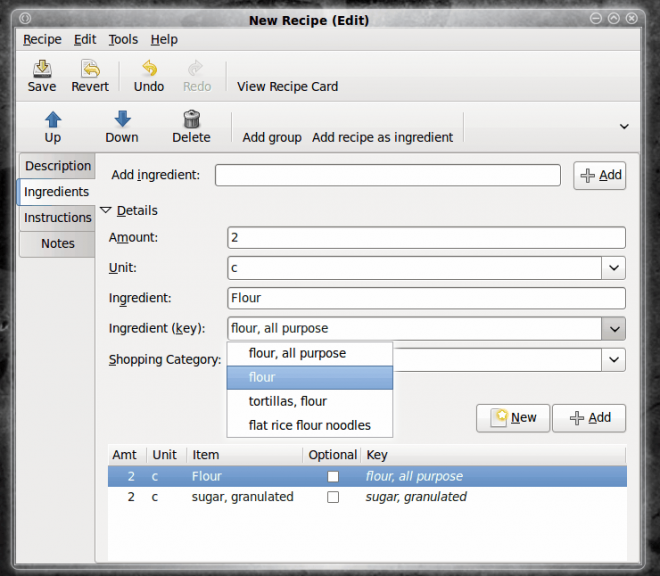Expand the toolbar overflow chevron

click(x=624, y=127)
